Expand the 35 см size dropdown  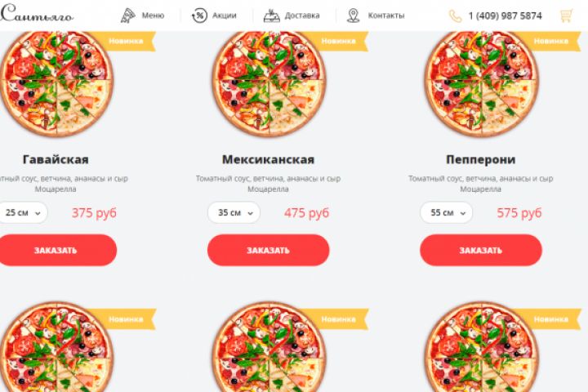[x=234, y=212]
